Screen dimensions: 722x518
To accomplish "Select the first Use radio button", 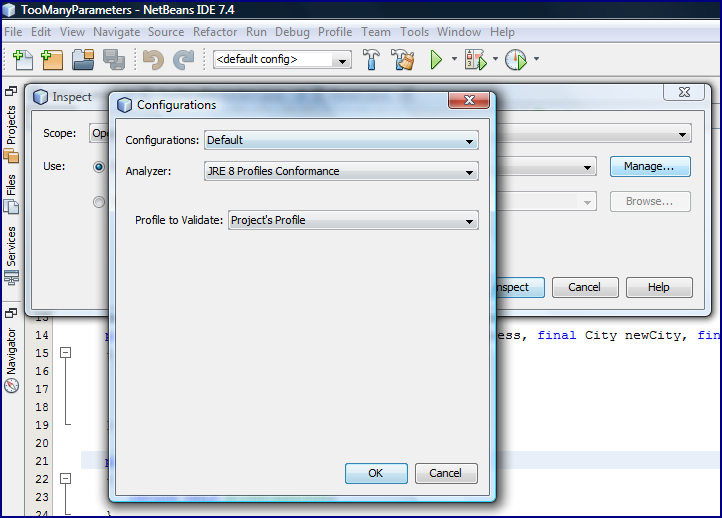I will [99, 167].
